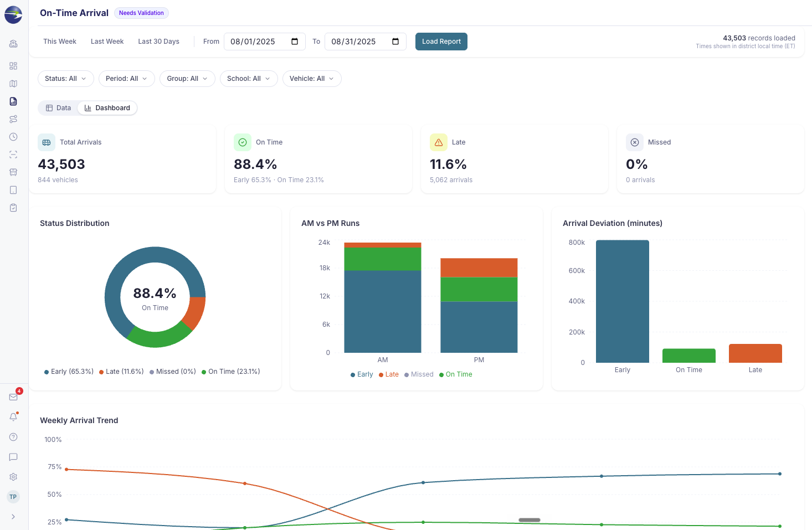This screenshot has width=812, height=530.
Task: Click the From date field 08/01/2025
Action: click(x=265, y=42)
